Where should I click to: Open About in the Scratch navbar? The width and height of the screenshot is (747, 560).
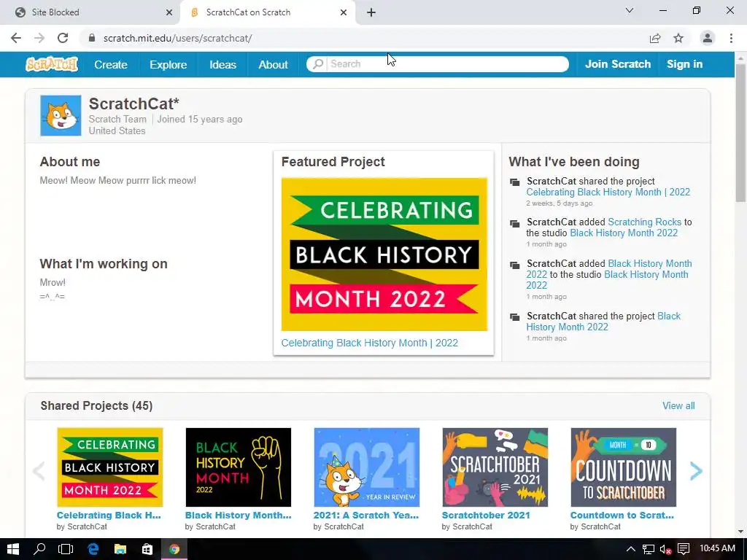tap(273, 64)
